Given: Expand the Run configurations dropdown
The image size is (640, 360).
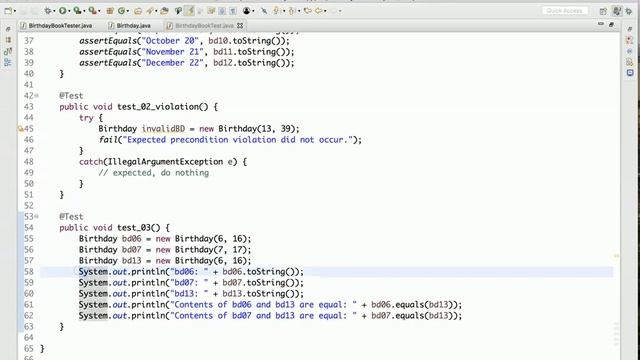Looking at the screenshot, I should [69, 11].
